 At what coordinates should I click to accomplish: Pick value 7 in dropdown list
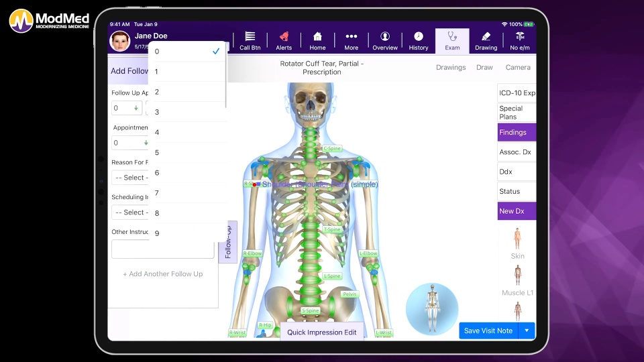187,193
